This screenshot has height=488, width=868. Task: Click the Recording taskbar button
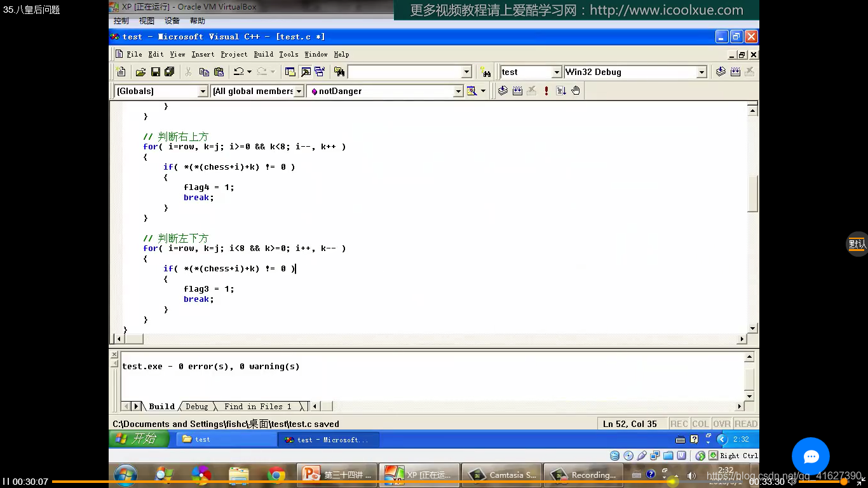585,475
